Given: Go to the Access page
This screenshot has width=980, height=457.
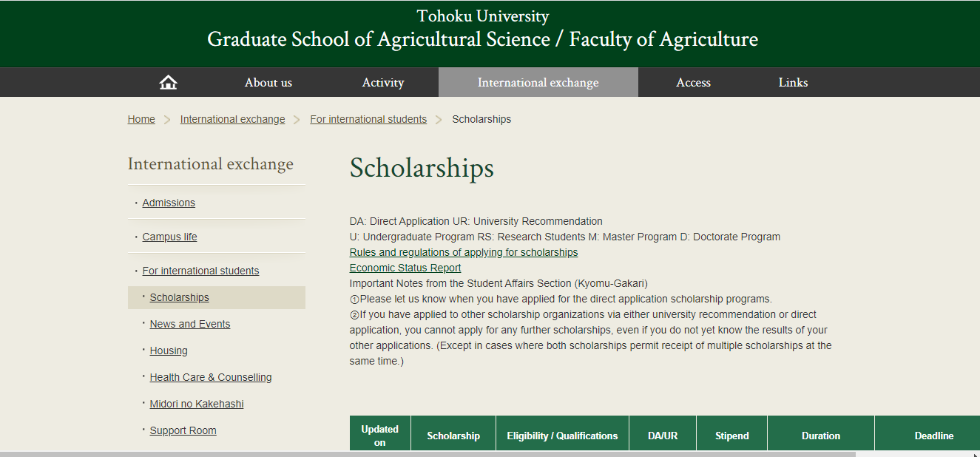Looking at the screenshot, I should [x=694, y=82].
